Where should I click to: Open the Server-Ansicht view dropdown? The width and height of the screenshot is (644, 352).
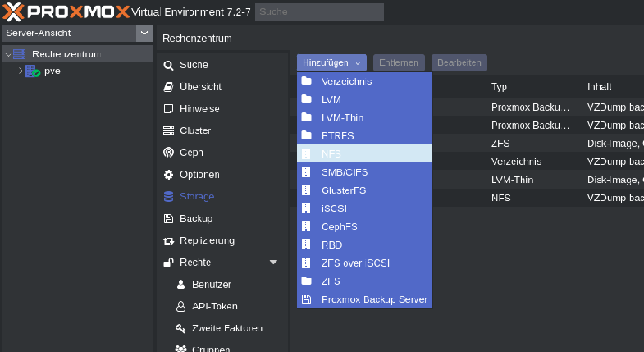click(144, 34)
